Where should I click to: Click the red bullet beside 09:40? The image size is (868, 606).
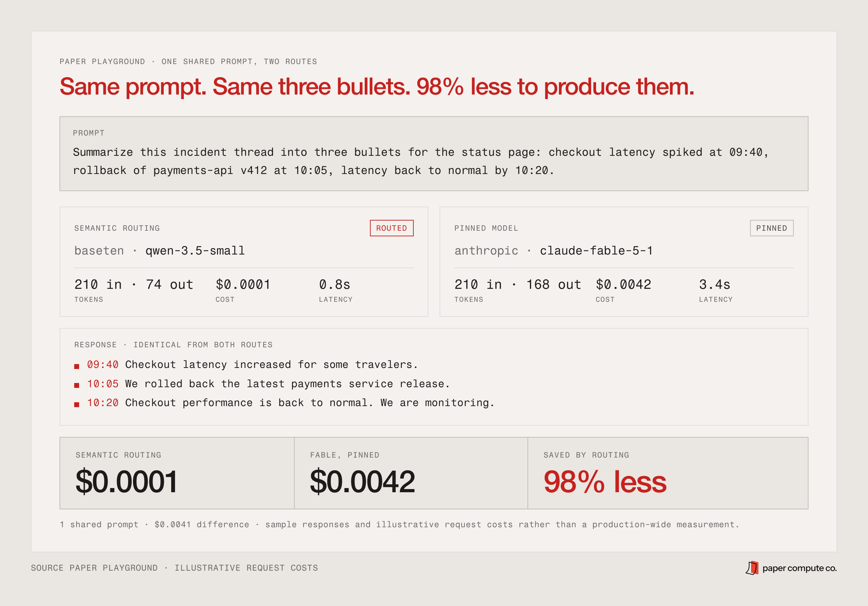77,366
